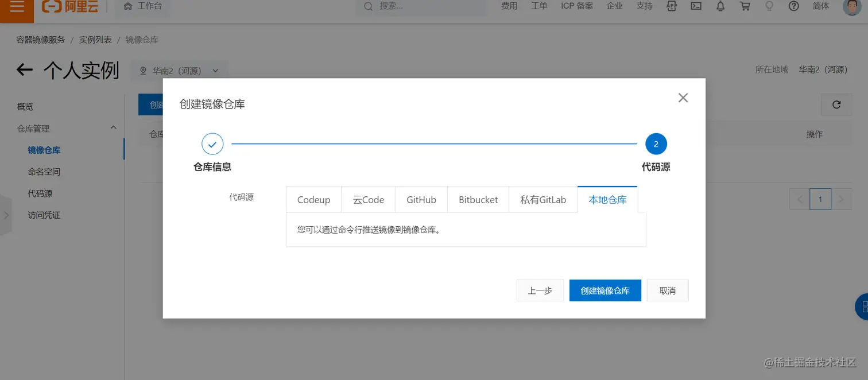The width and height of the screenshot is (868, 380).
Task: Click 取消 to cancel dialog
Action: (668, 290)
